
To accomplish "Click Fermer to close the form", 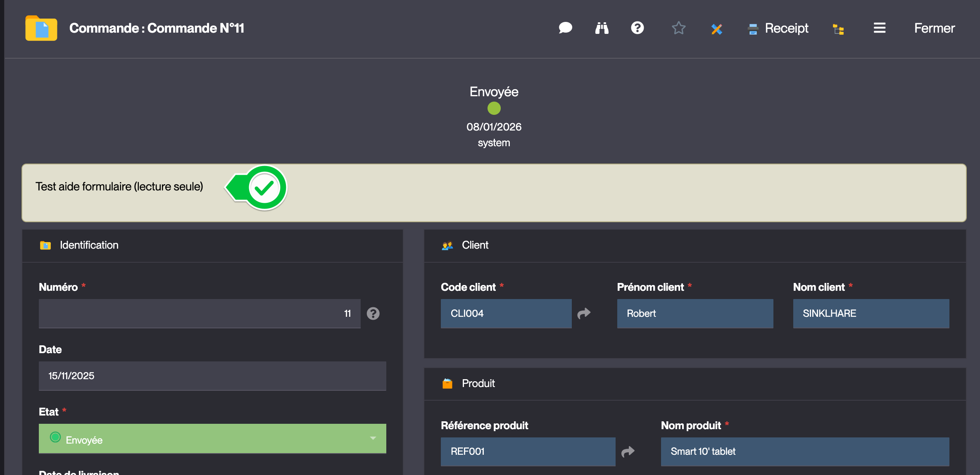I will tap(934, 28).
